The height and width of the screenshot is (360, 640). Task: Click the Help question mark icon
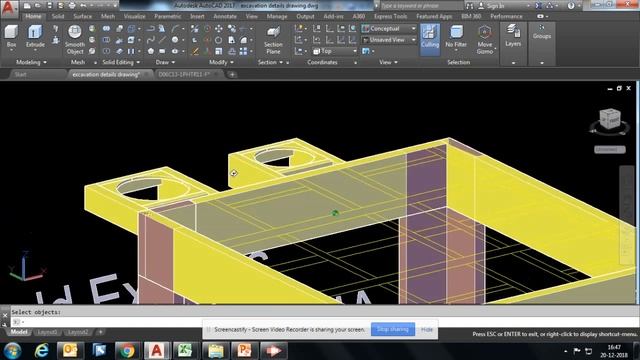(x=571, y=6)
